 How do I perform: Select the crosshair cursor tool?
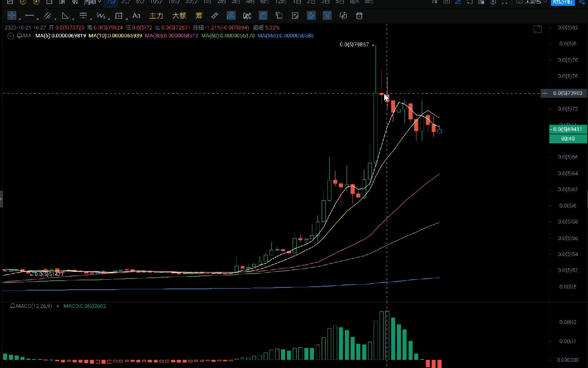pos(12,16)
